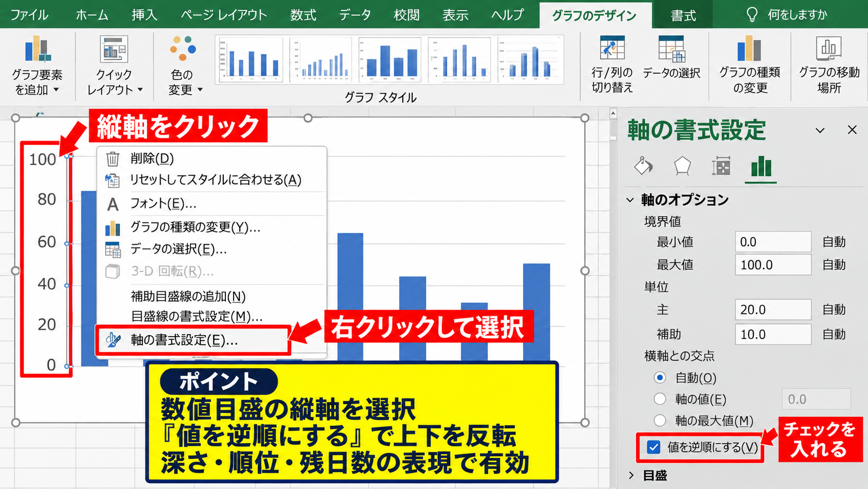Close the 軸の書式設定 pane
868x489 pixels.
852,130
